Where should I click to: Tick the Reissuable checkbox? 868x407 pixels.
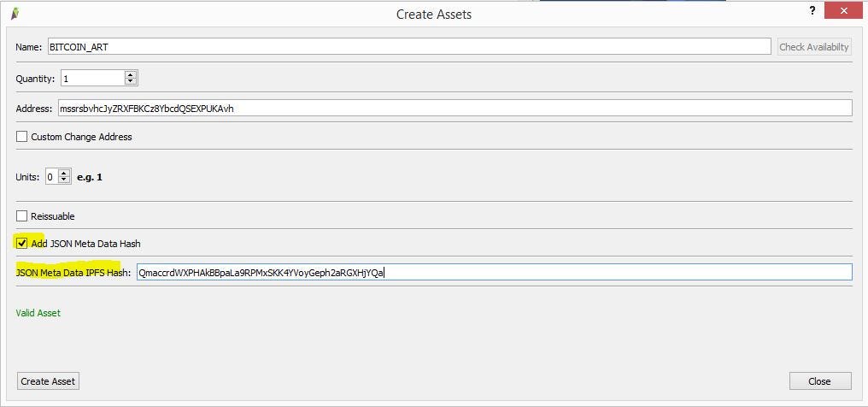coord(21,216)
